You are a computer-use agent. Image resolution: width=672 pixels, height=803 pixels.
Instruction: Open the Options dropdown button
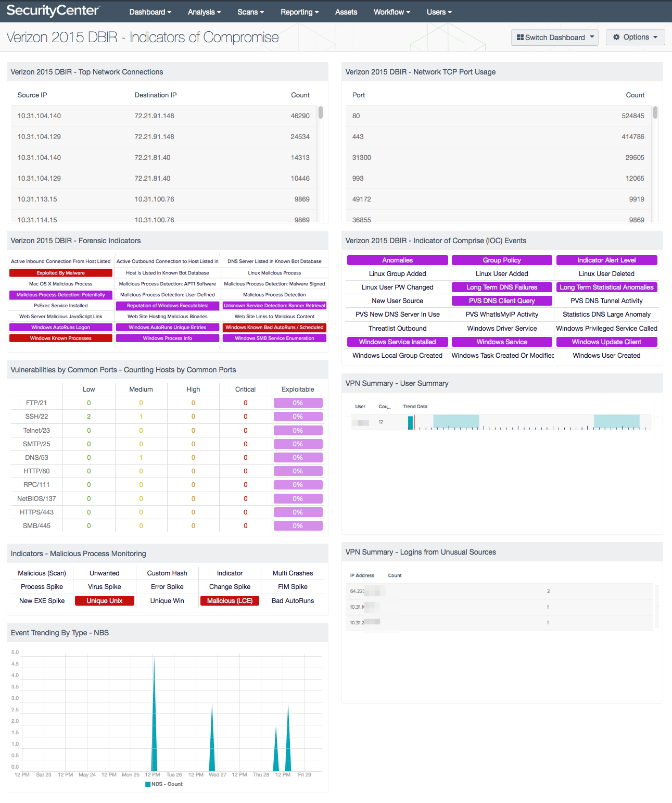point(635,37)
